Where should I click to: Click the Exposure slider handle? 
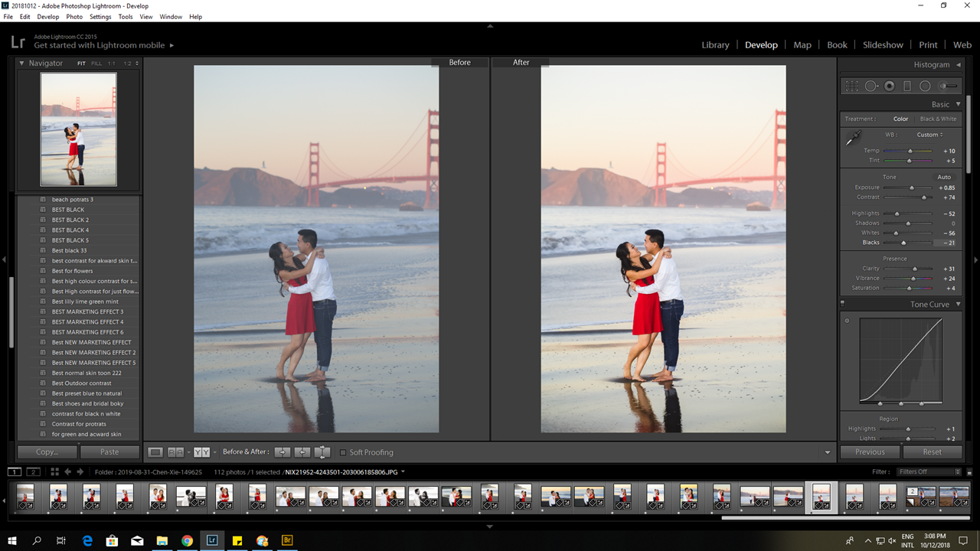911,187
